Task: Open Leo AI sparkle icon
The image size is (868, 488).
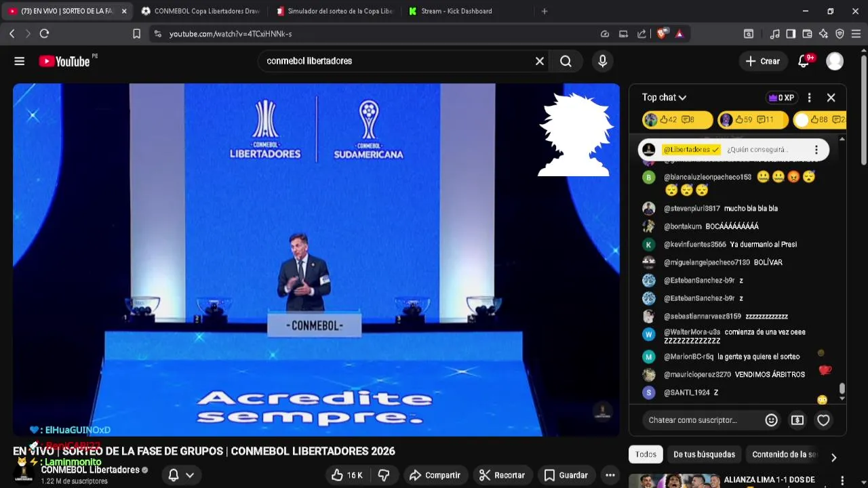Action: tap(823, 33)
